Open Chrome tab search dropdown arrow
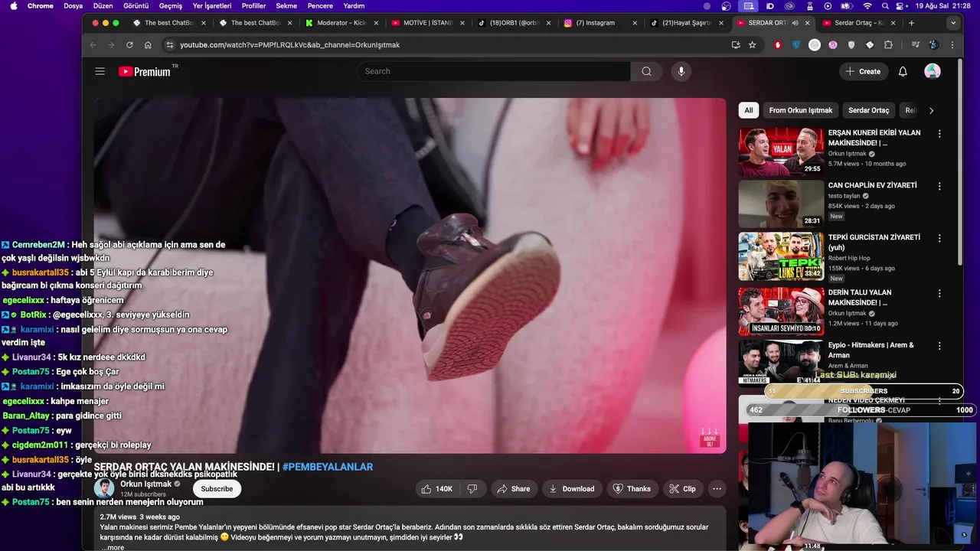This screenshot has width=980, height=551. pyautogui.click(x=953, y=23)
